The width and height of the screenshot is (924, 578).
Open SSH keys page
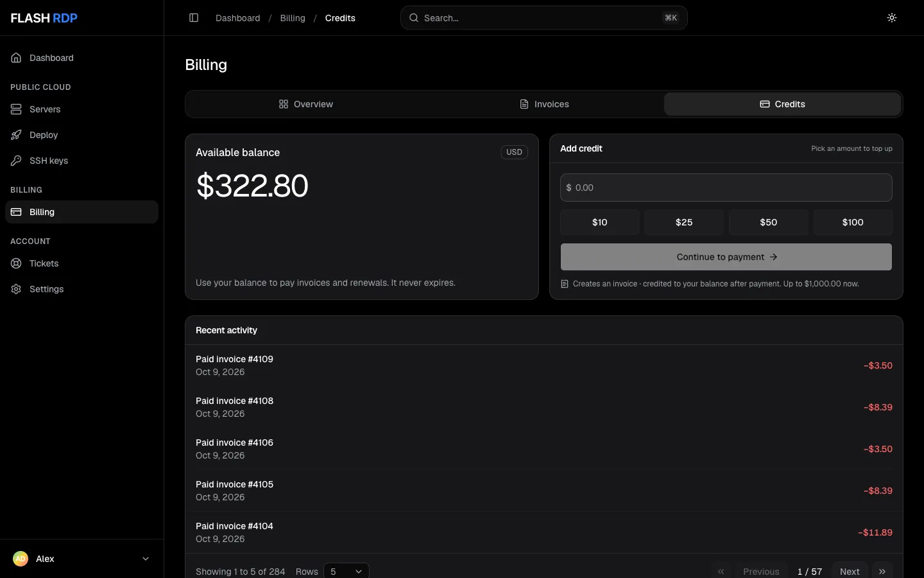(81, 161)
